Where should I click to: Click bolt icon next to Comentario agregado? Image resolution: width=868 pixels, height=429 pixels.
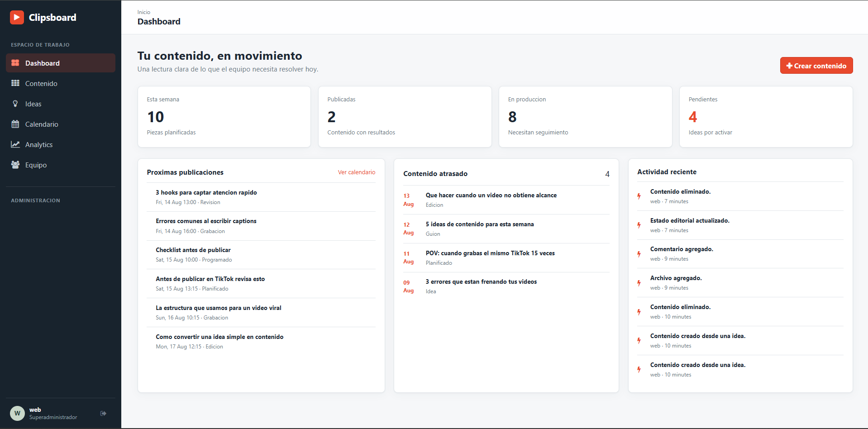639,254
